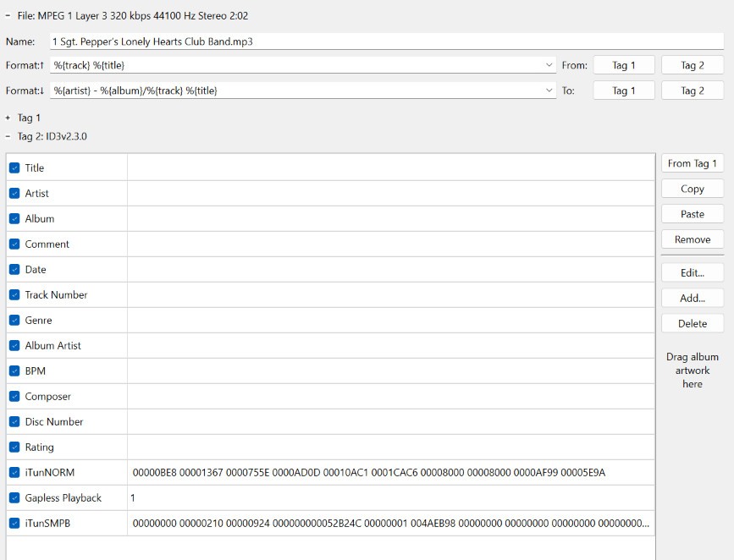Toggle the Artist checkbox
Viewport: 734px width, 560px height.
coord(15,194)
